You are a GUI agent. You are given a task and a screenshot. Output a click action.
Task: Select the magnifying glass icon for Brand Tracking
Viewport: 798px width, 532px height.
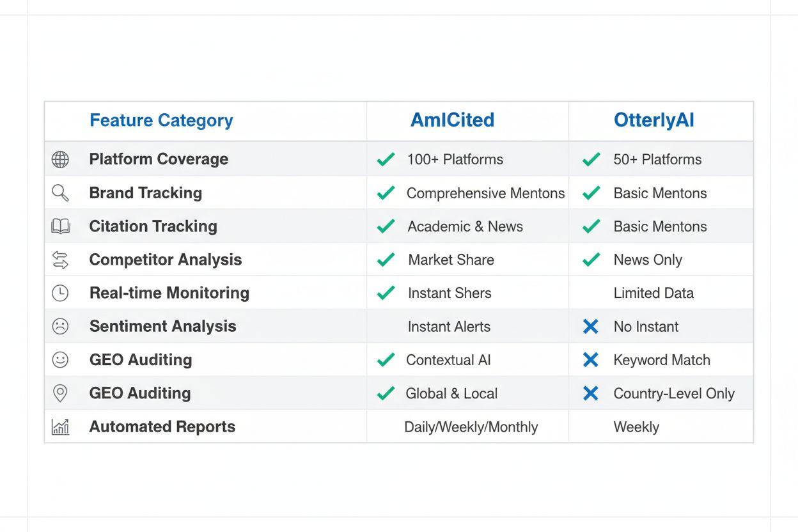60,192
